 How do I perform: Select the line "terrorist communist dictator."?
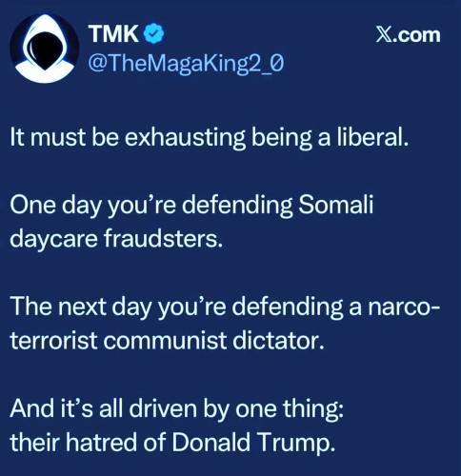pos(168,341)
